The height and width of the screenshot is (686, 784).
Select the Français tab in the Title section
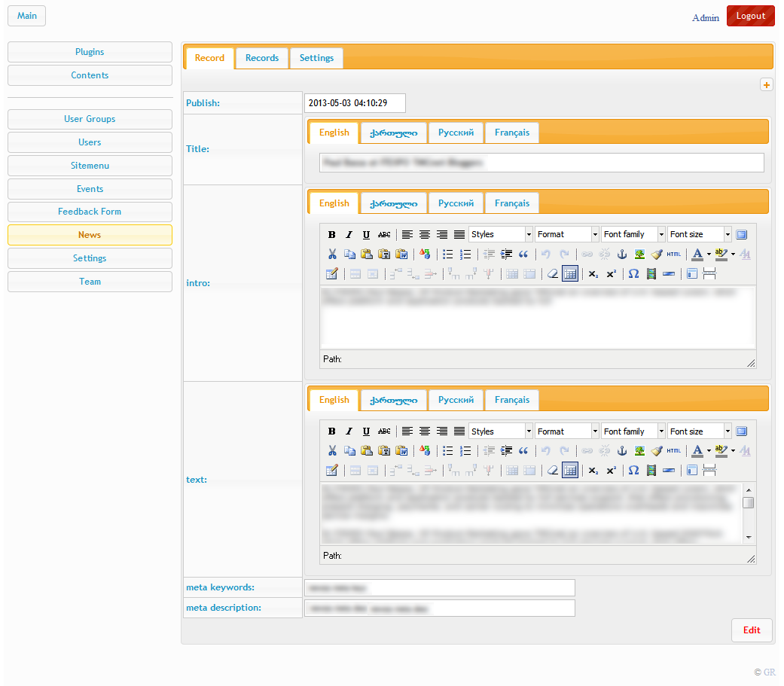click(x=512, y=133)
